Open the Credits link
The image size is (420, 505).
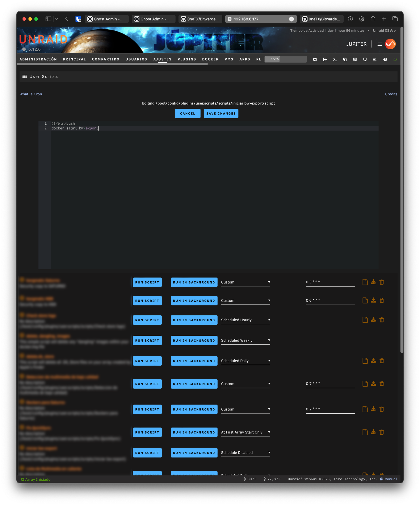(x=391, y=94)
